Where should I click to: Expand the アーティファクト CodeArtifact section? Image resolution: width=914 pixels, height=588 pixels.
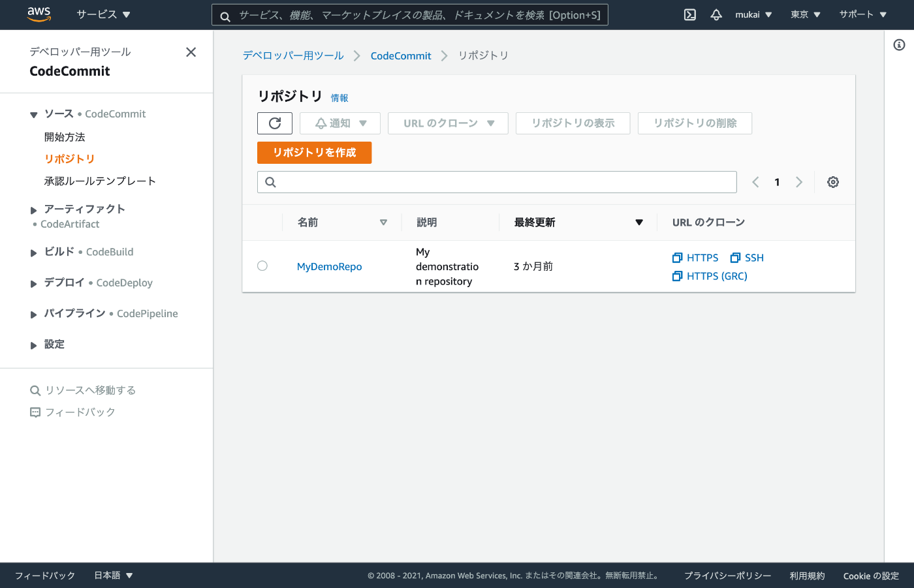tap(34, 210)
